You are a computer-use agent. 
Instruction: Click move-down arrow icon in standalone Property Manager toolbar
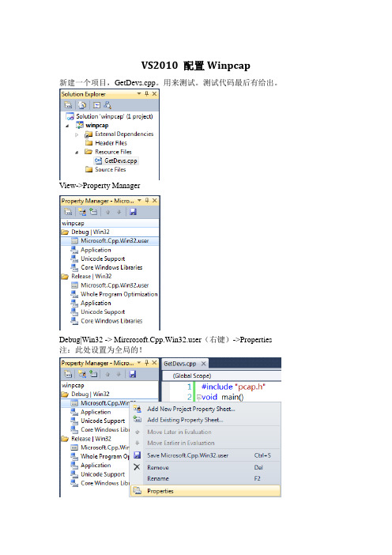[x=119, y=212]
